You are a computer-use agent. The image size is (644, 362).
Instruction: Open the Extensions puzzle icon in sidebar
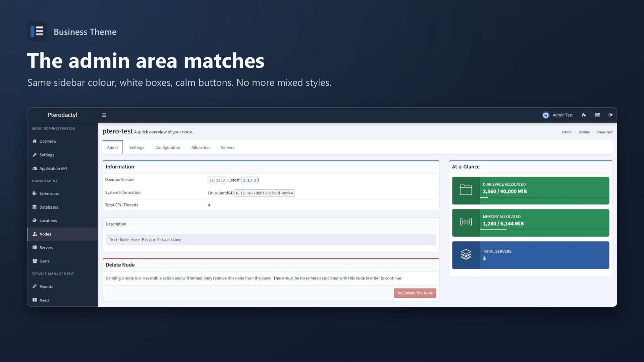click(x=35, y=193)
